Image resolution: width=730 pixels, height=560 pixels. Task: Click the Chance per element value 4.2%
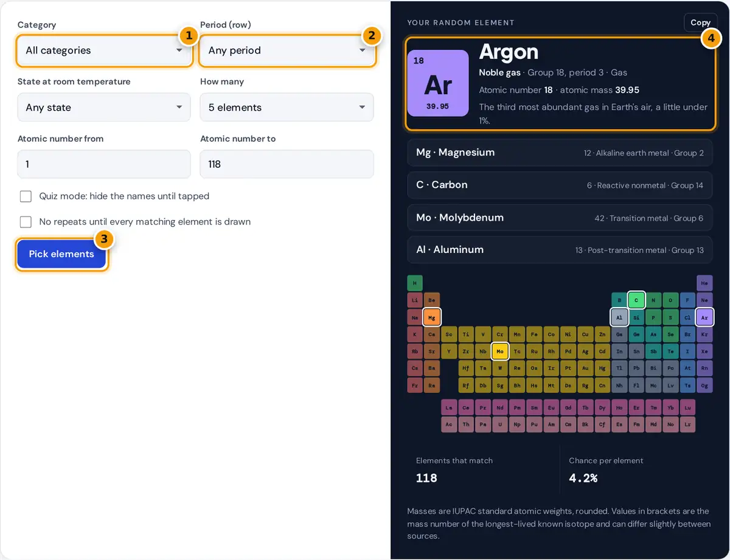tap(583, 478)
